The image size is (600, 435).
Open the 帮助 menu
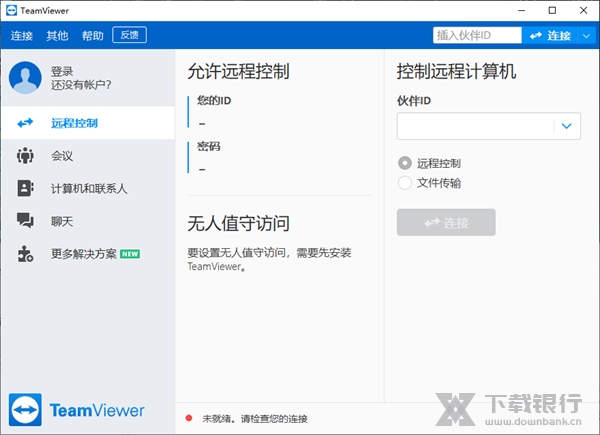click(x=93, y=36)
